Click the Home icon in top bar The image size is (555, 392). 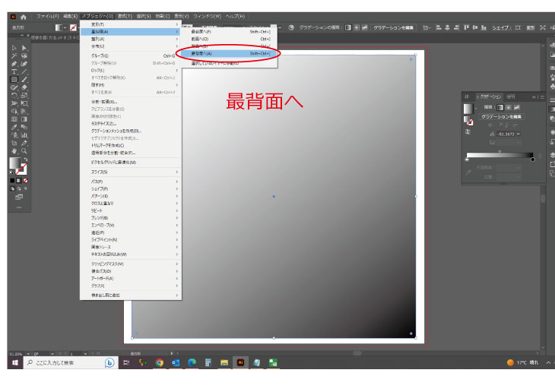point(23,15)
